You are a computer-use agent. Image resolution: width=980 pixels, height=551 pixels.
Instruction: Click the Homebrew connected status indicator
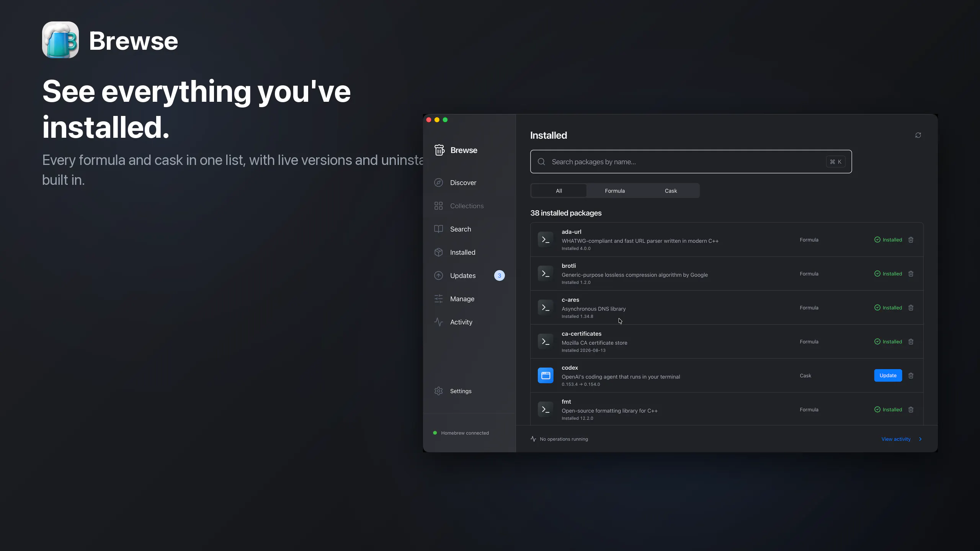461,433
